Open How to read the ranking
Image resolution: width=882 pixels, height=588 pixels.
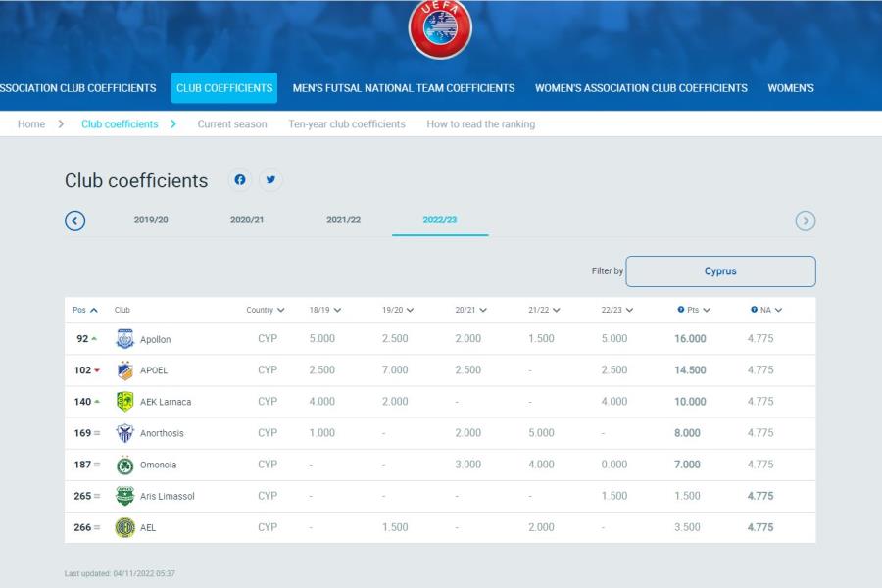pyautogui.click(x=481, y=124)
